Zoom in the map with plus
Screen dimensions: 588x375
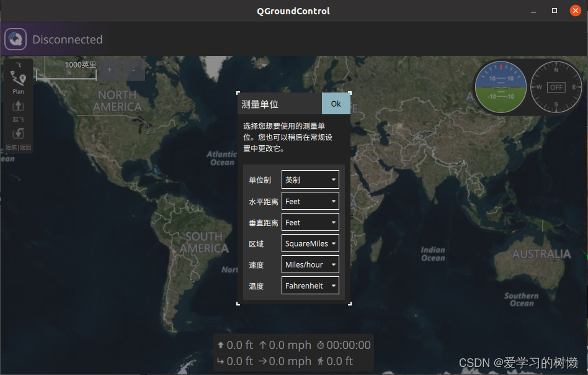[110, 70]
